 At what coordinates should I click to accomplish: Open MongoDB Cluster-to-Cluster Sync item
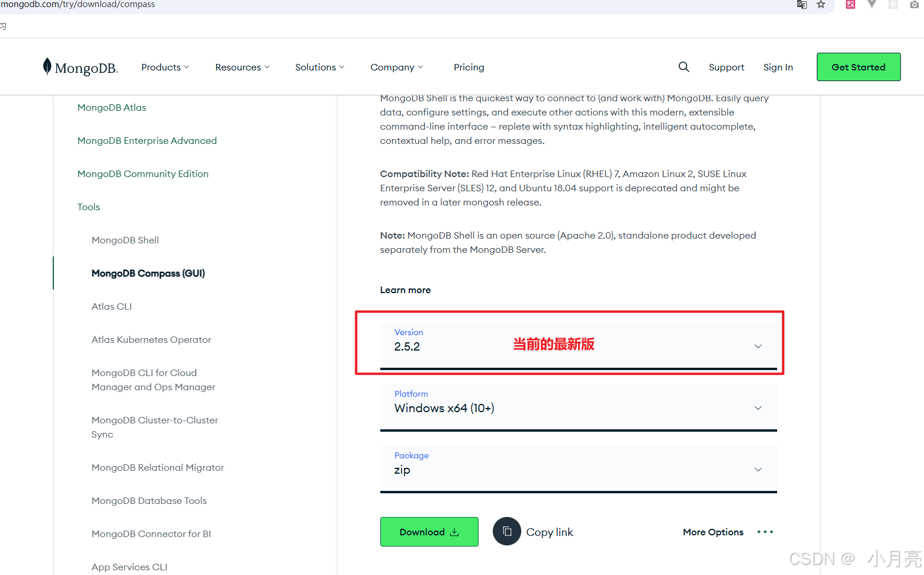(155, 427)
